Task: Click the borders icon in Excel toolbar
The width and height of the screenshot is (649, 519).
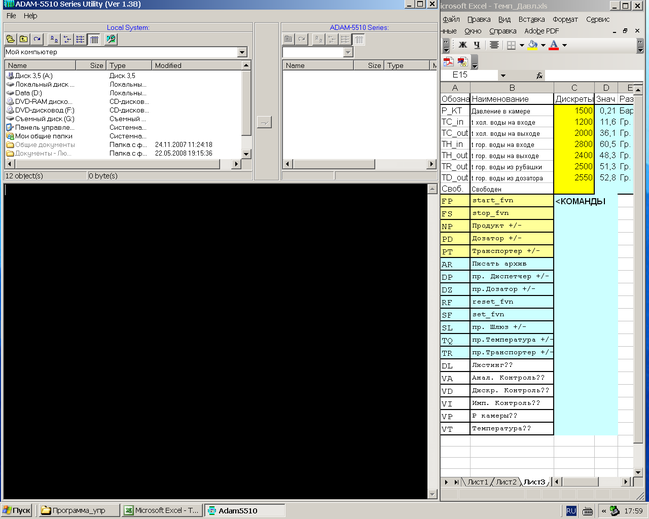Action: (510, 45)
